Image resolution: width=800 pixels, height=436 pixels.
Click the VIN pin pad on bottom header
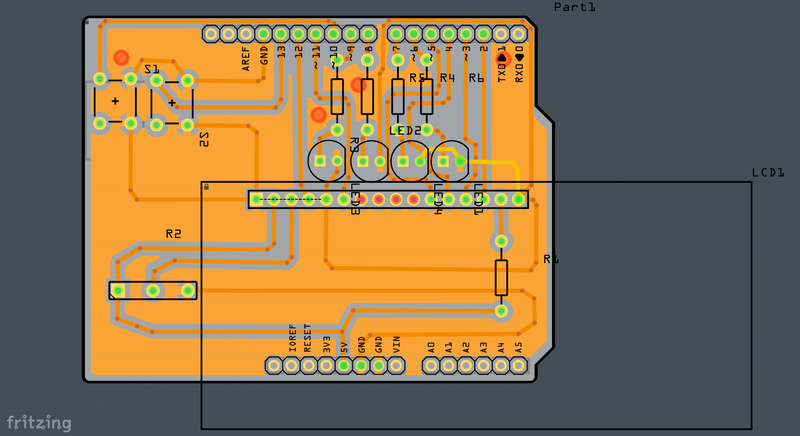point(396,366)
